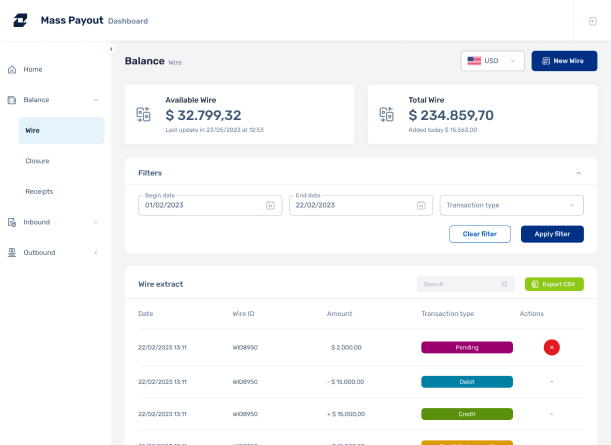Click the Available Wire balance icon
This screenshot has height=445, width=611.
143,114
